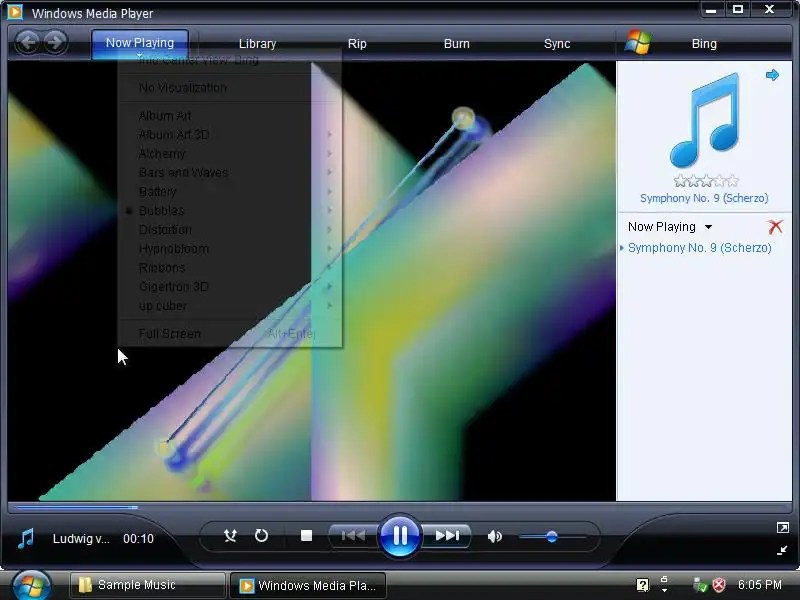
Task: Stop playback
Action: click(306, 536)
